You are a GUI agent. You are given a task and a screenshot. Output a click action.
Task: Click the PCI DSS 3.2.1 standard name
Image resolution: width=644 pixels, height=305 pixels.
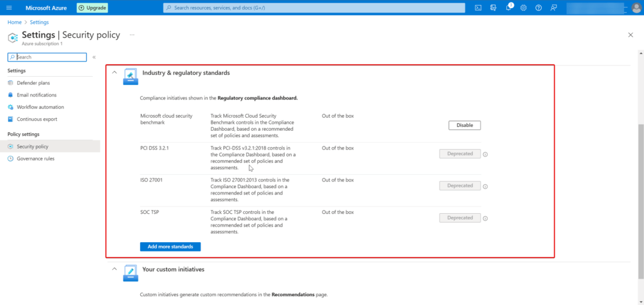(x=155, y=148)
